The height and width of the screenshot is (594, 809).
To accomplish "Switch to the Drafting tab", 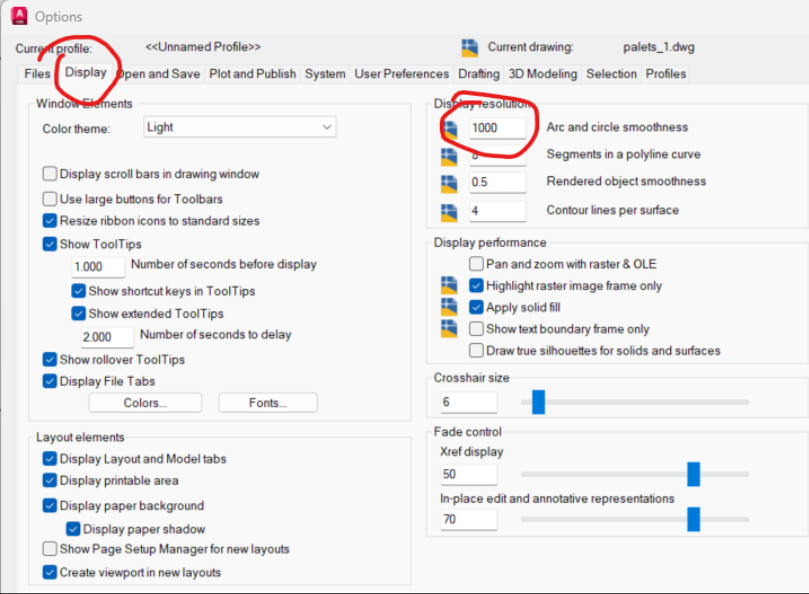I will (x=479, y=74).
